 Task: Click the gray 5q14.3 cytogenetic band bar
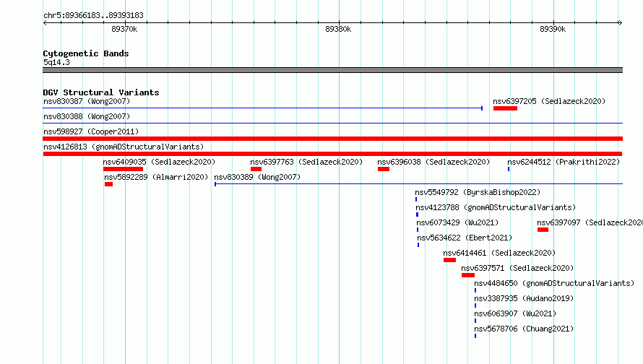click(332, 70)
